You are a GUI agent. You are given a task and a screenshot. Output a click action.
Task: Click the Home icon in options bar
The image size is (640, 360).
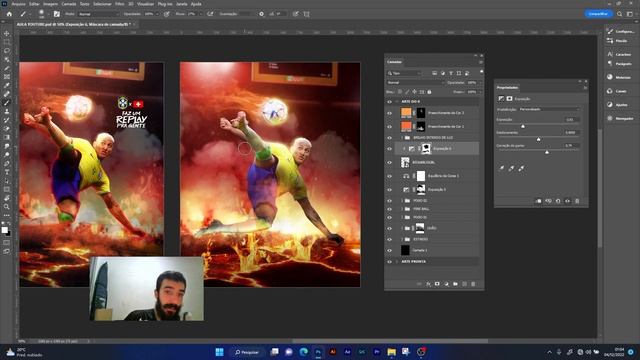click(x=9, y=14)
